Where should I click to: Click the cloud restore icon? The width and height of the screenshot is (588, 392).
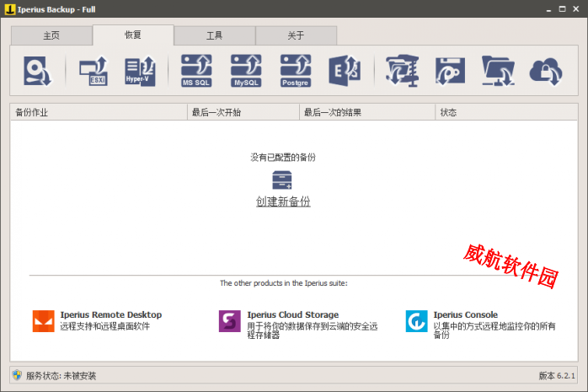point(546,71)
